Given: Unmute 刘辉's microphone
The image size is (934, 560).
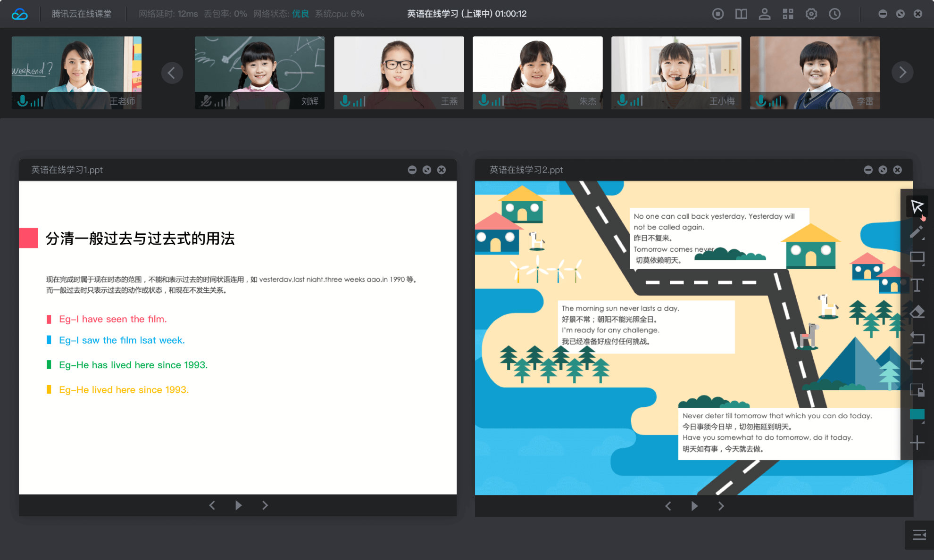Looking at the screenshot, I should (x=206, y=101).
